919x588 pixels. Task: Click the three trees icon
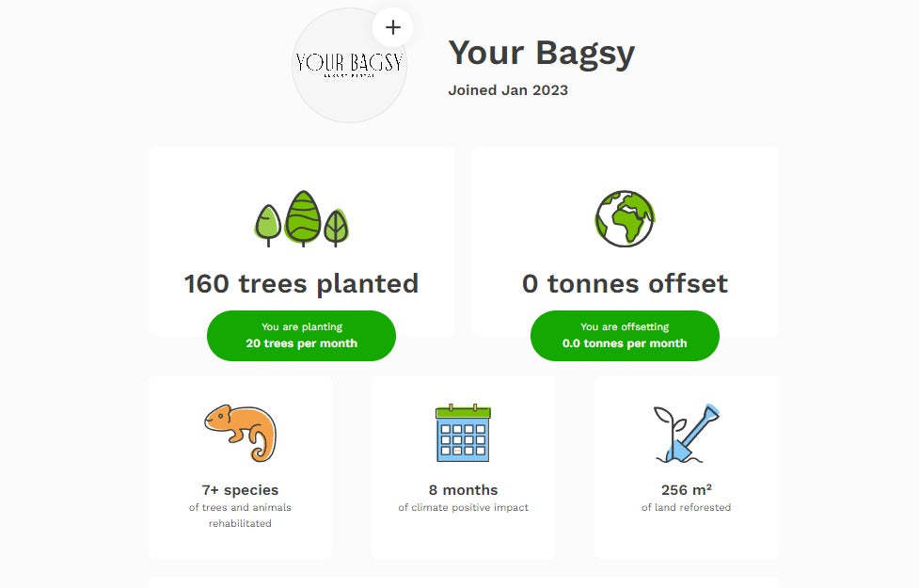[x=302, y=219]
